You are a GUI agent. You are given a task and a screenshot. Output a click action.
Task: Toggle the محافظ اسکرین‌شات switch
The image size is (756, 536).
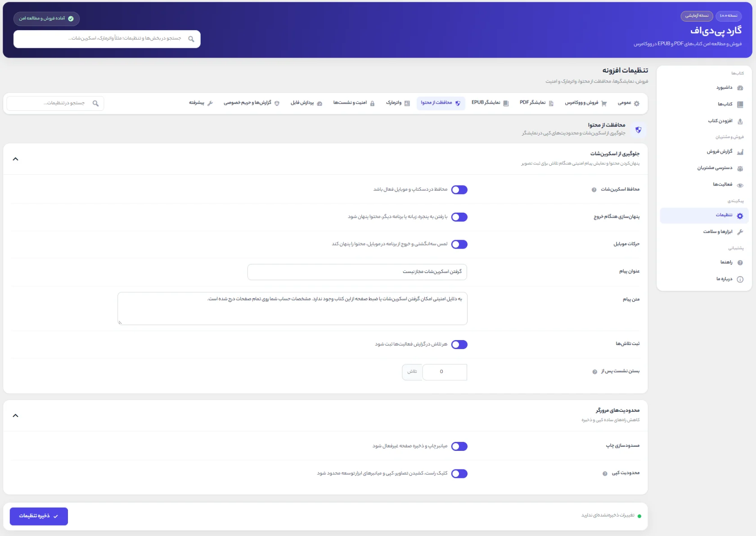tap(459, 190)
